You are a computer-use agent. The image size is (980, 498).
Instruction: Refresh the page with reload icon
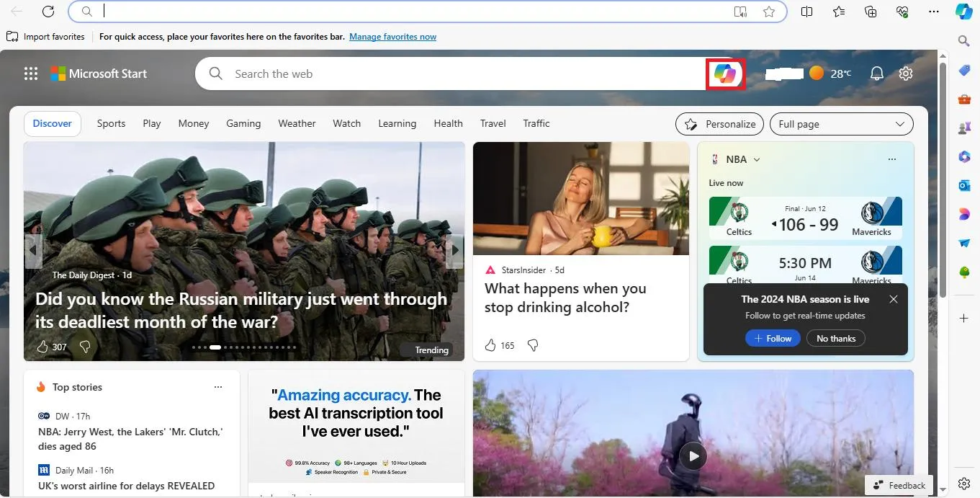(48, 12)
